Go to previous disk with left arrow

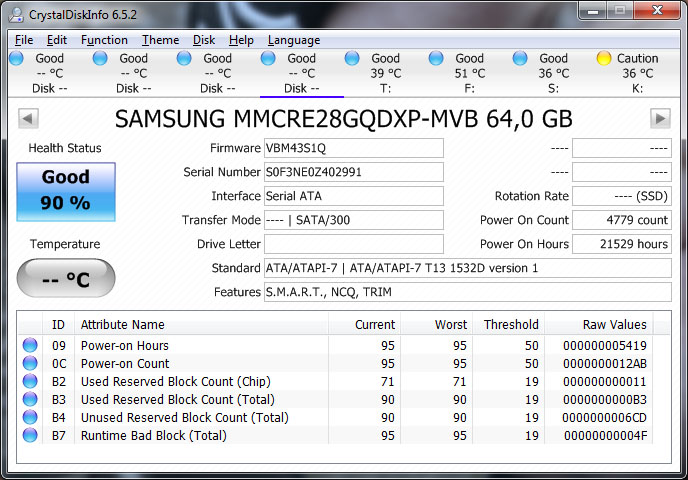click(x=29, y=118)
